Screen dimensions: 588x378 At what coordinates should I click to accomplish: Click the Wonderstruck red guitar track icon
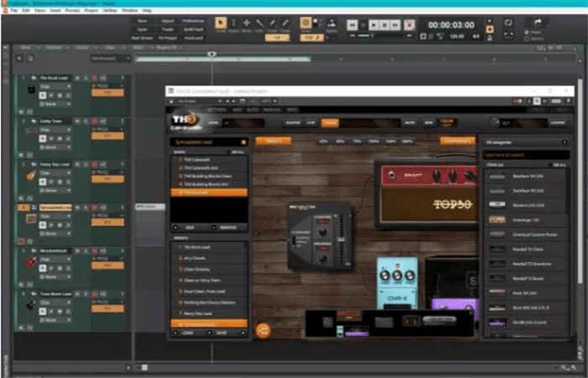pyautogui.click(x=31, y=262)
